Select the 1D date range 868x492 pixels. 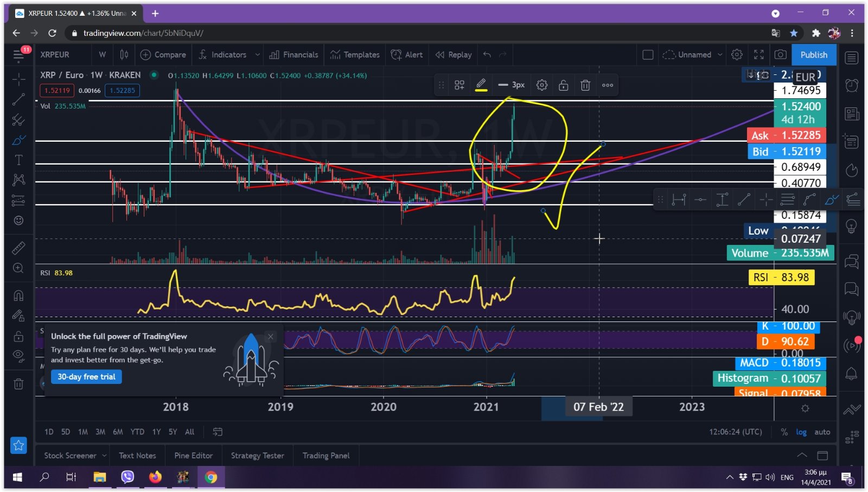[49, 432]
